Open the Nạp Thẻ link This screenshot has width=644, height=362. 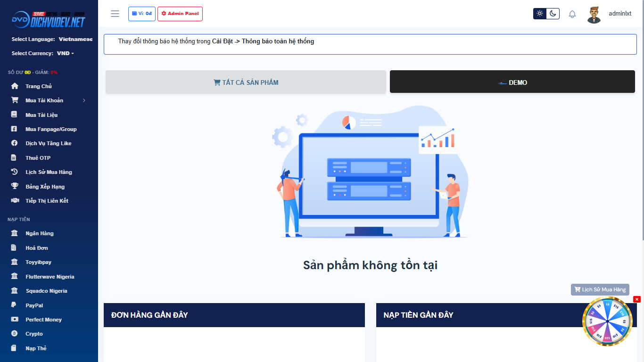pyautogui.click(x=36, y=348)
